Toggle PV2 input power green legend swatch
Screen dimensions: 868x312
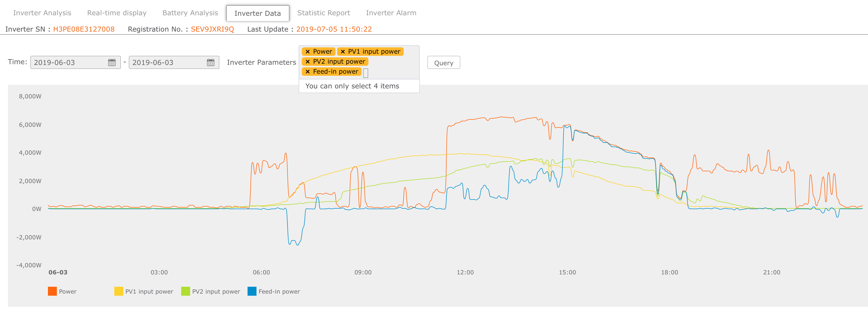coord(186,291)
